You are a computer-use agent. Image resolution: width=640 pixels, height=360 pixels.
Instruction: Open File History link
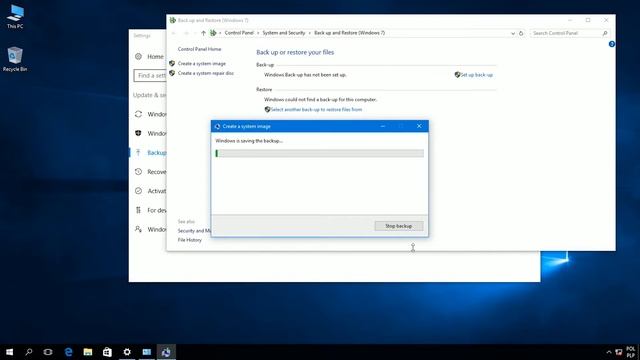[x=190, y=240]
